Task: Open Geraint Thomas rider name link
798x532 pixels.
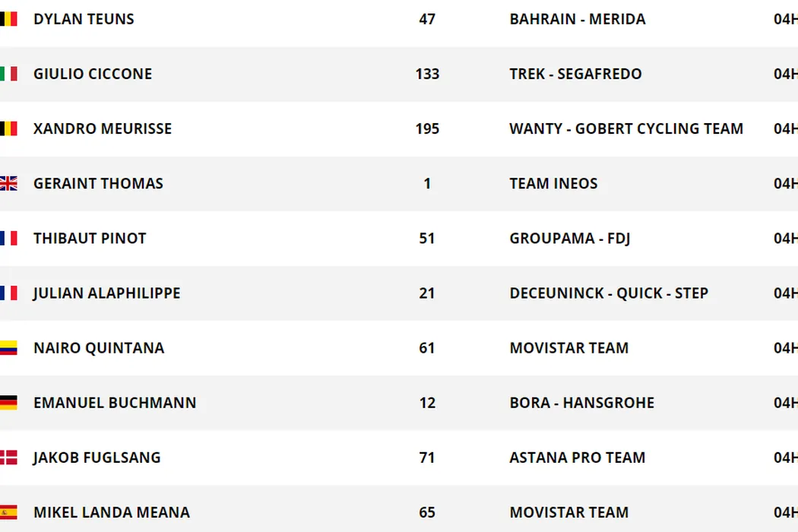Action: pos(98,183)
